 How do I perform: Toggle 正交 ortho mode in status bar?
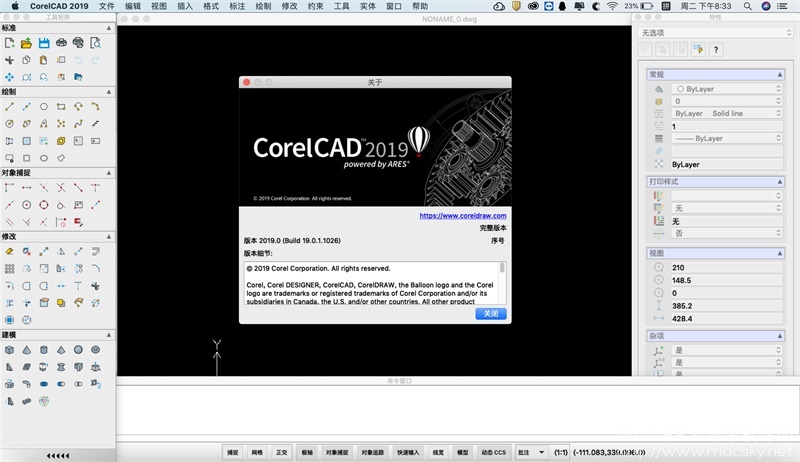click(x=282, y=452)
